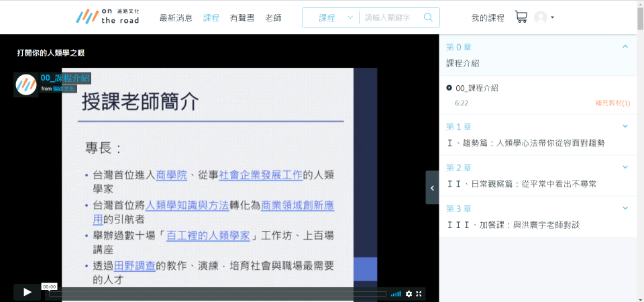This screenshot has width=644, height=302.
Task: Select the 00_課程介紹 lesson in sidebar
Action: (477, 88)
